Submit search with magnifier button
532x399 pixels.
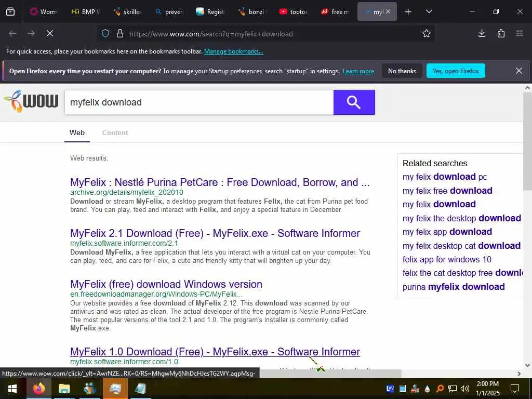coord(354,102)
